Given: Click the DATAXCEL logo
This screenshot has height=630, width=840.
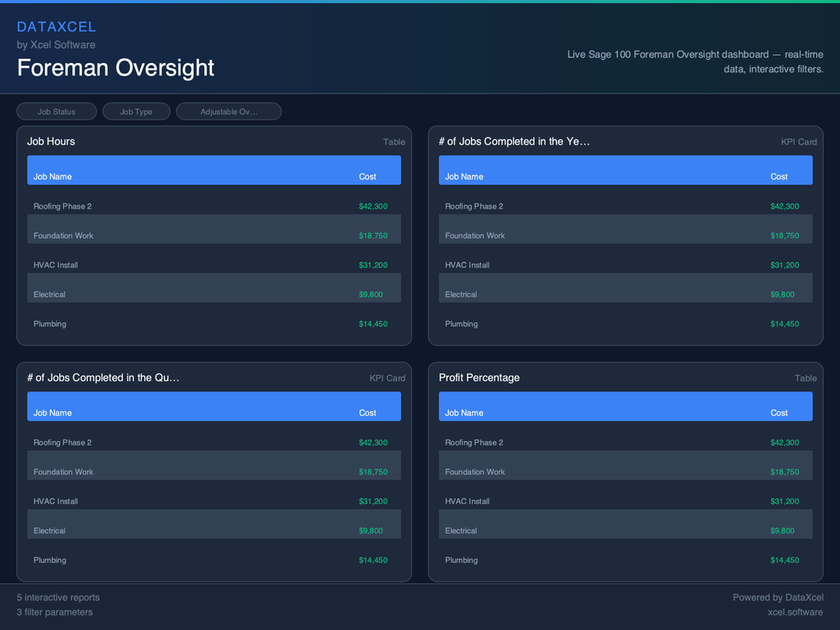Looking at the screenshot, I should [57, 26].
